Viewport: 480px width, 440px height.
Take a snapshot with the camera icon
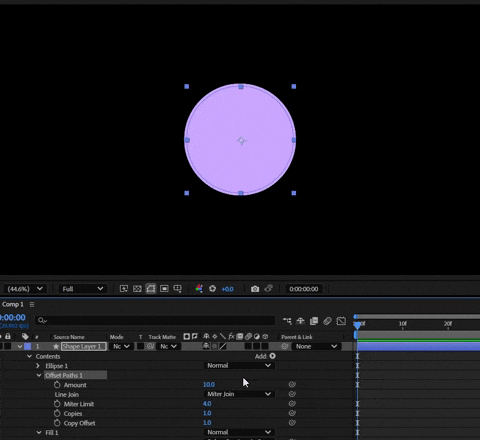(x=255, y=289)
